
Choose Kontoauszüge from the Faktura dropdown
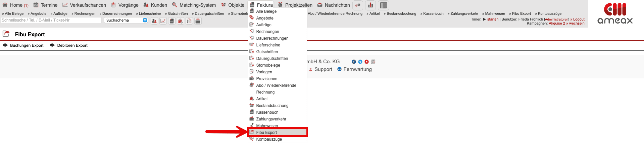pos(269,139)
